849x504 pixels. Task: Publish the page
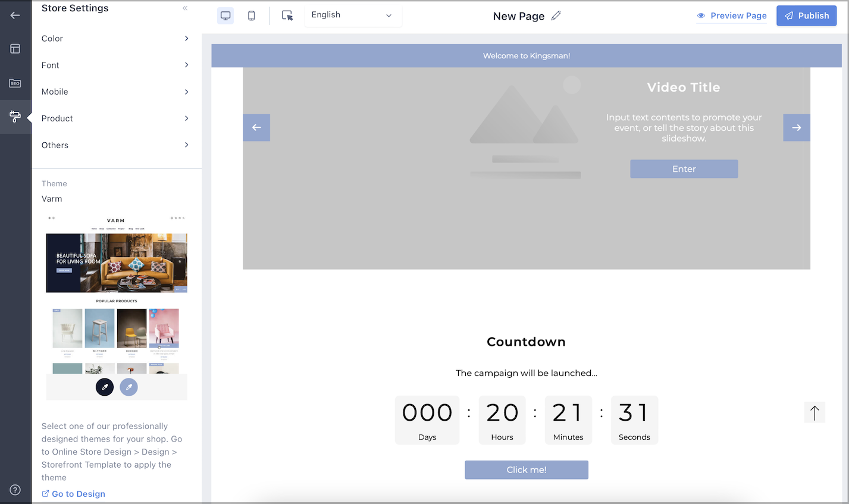pyautogui.click(x=807, y=15)
